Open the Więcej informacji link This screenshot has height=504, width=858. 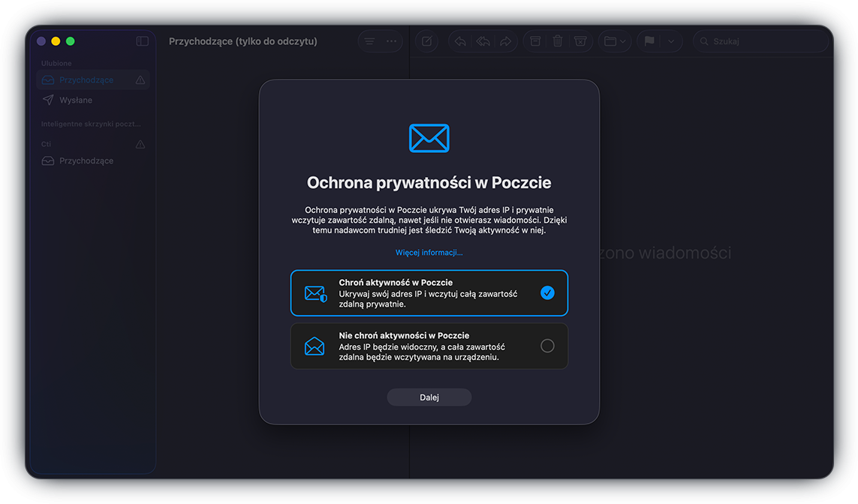click(x=429, y=252)
